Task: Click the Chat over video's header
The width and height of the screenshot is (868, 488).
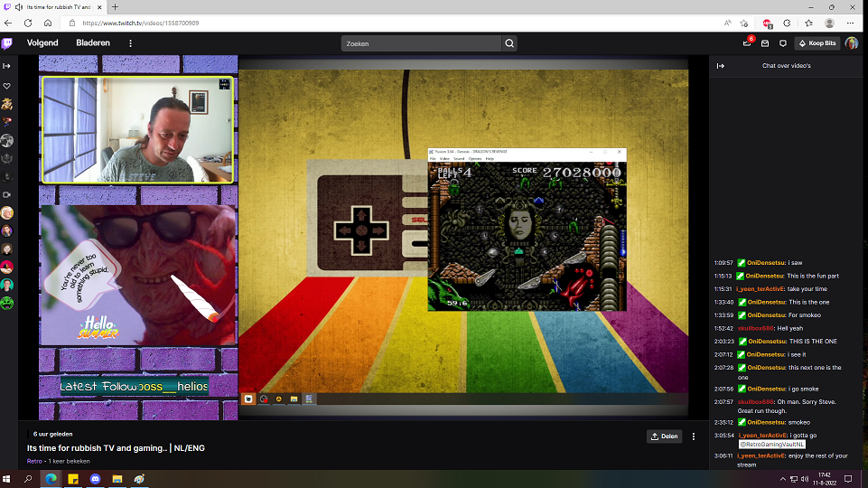Action: coord(786,66)
